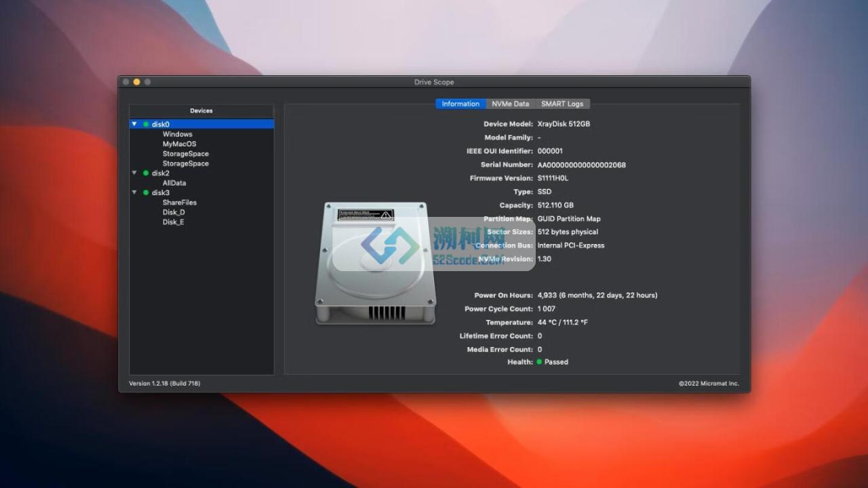The image size is (868, 488).
Task: Switch to the Information tab
Action: (x=460, y=104)
